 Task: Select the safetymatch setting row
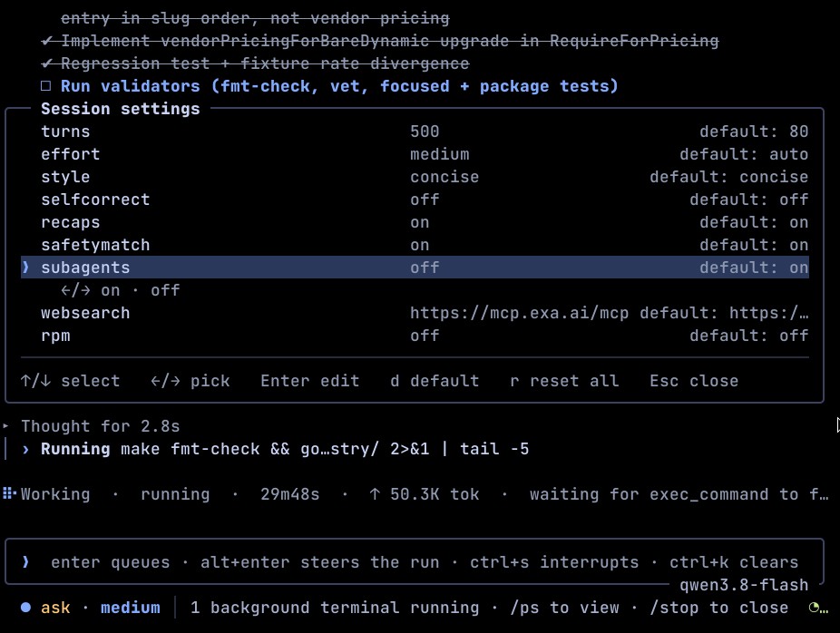pos(415,245)
